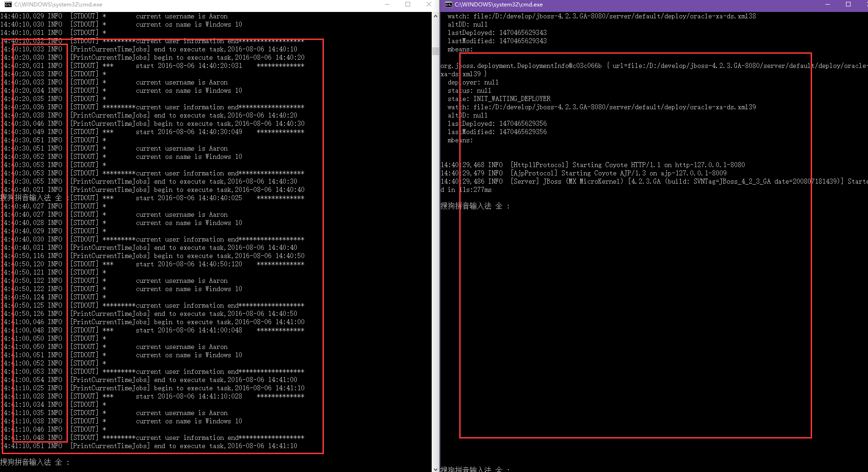
Task: Maximize the left cmd.exe window
Action: 408,5
